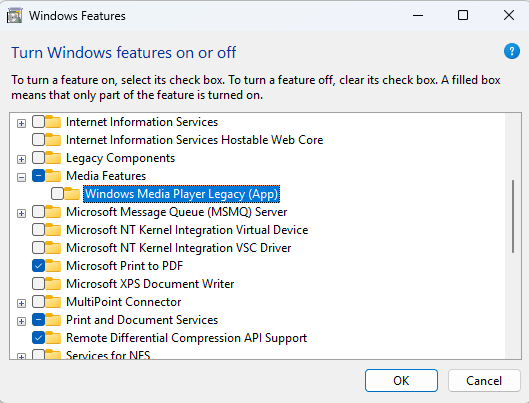Expand Print and Document Services node

click(21, 321)
